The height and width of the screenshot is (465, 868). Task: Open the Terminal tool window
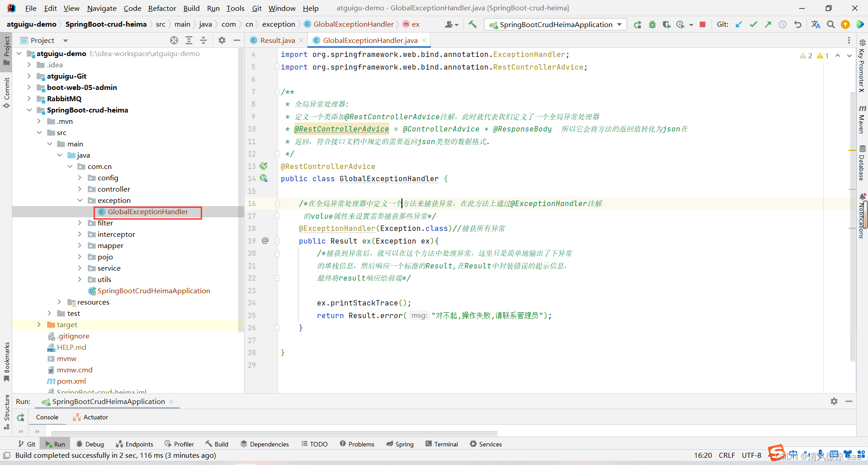[442, 444]
